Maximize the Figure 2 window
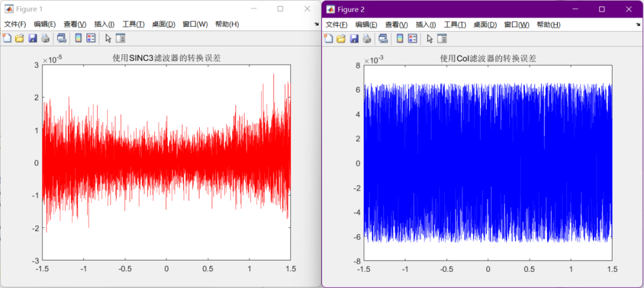 (x=602, y=9)
